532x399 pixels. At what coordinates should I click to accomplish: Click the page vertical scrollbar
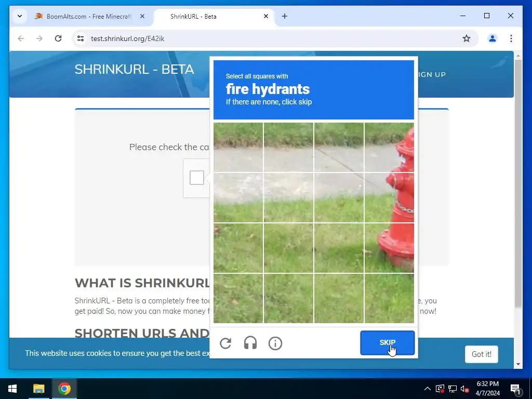pyautogui.click(x=518, y=184)
